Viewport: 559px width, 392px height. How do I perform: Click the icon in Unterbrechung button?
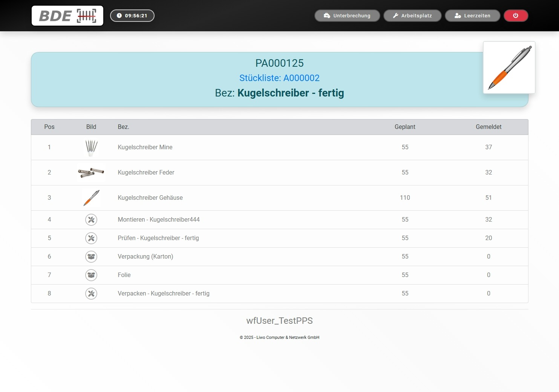pos(327,16)
